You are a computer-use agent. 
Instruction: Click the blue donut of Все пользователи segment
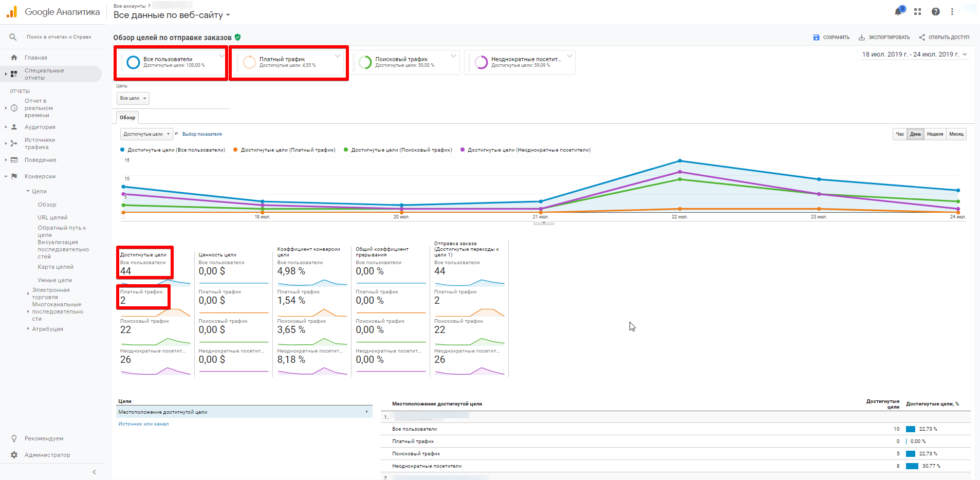click(x=133, y=62)
